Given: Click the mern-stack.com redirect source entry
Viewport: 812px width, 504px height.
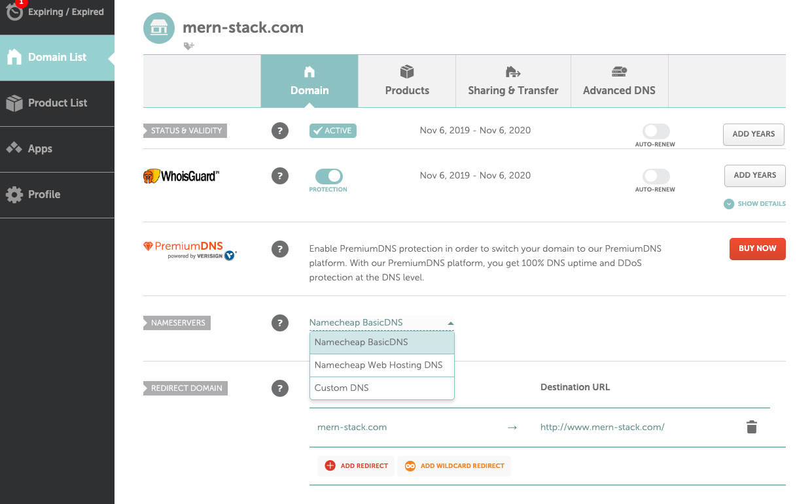Looking at the screenshot, I should pos(351,428).
